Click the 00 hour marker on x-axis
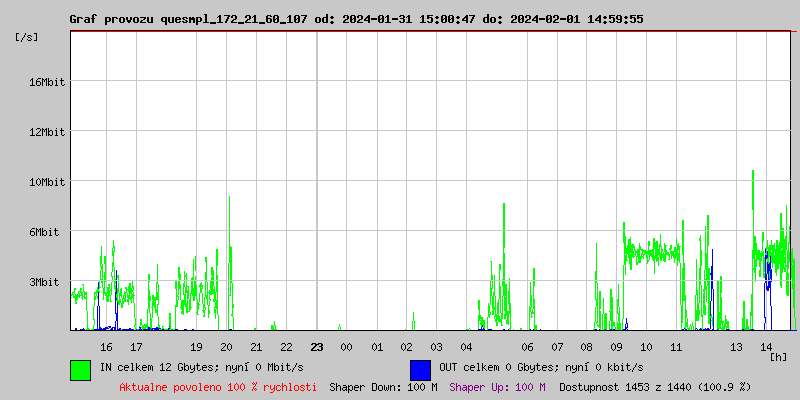Viewport: 800px width, 400px height. [347, 347]
